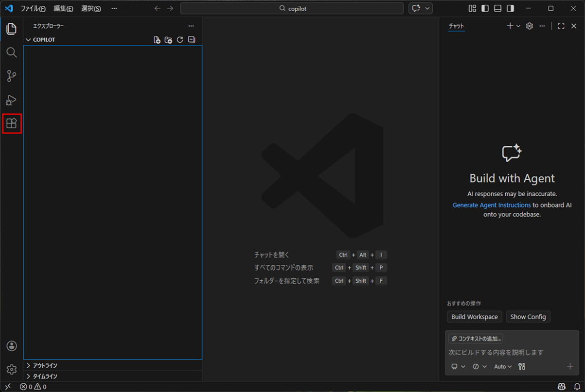Open the Source Control view
This screenshot has width=585, height=392.
pos(12,76)
